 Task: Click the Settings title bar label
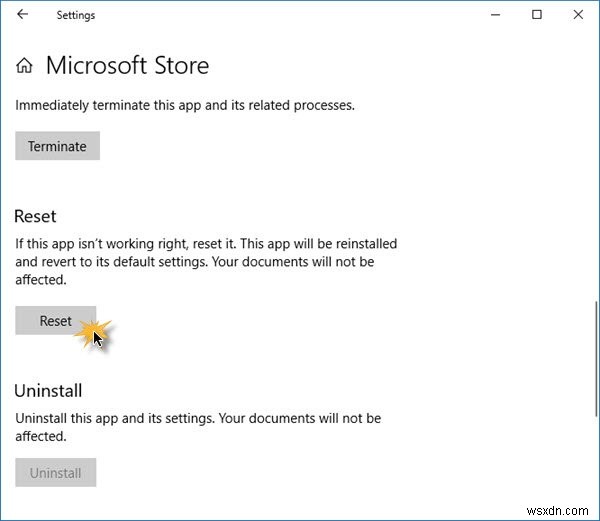click(x=76, y=15)
